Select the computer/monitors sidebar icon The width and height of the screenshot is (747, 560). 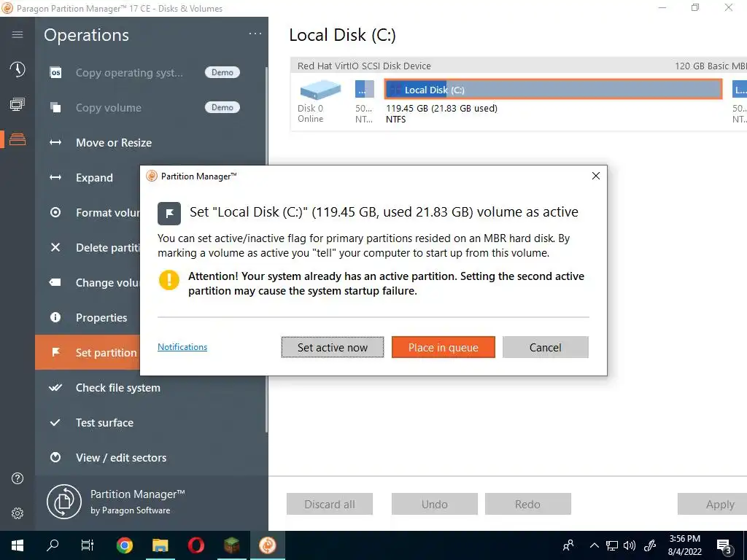click(18, 104)
